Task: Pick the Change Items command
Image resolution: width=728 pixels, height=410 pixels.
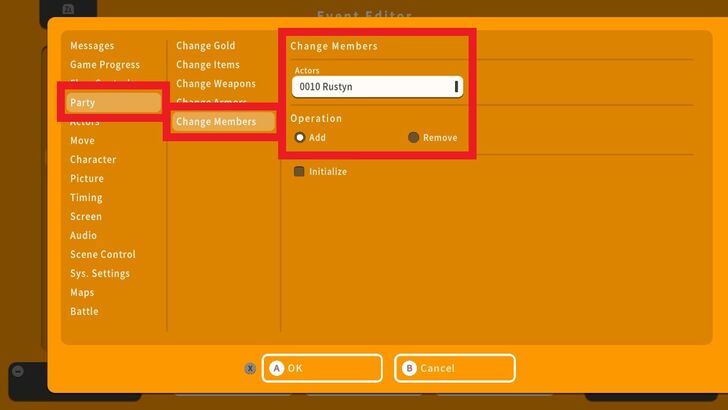Action: [x=208, y=65]
